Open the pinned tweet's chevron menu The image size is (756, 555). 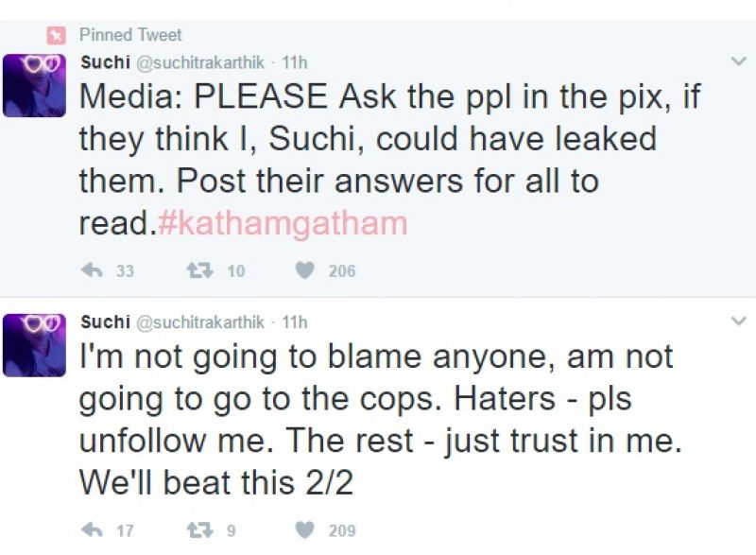[739, 61]
